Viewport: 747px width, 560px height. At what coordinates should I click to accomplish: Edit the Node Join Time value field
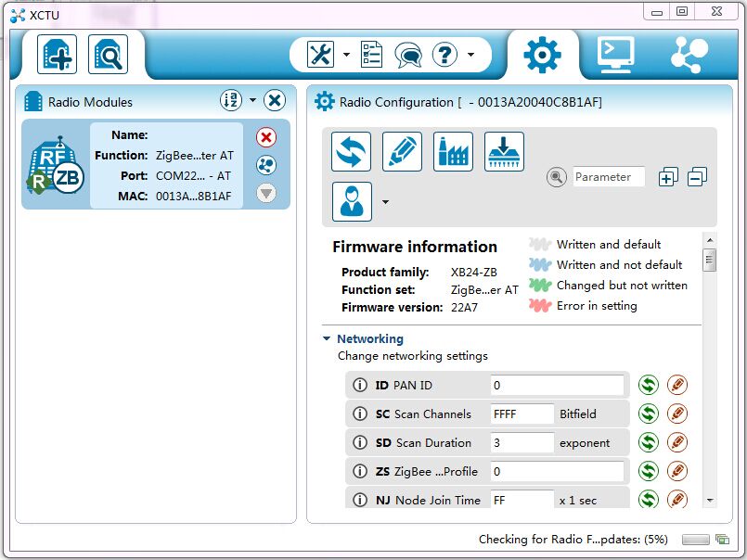[x=522, y=499]
